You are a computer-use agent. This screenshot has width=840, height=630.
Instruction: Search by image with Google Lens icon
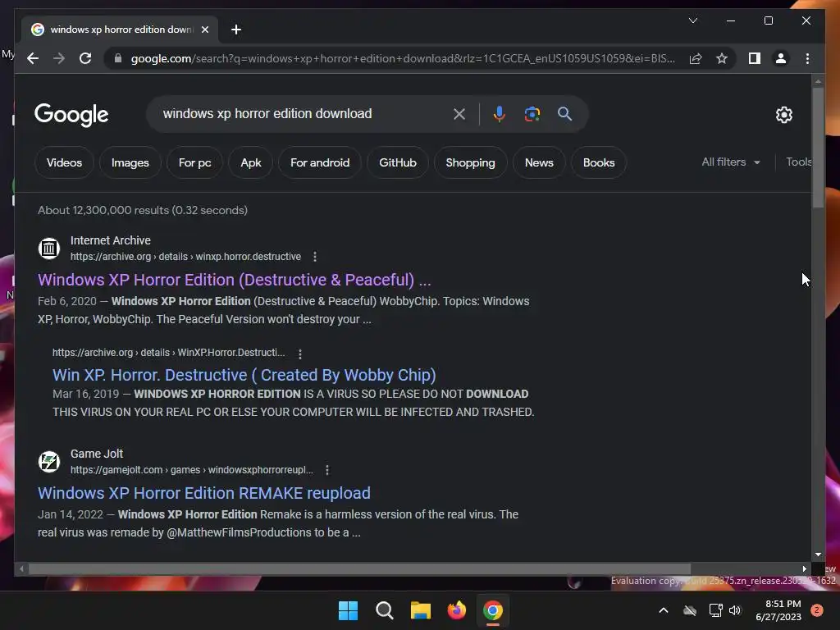click(x=532, y=113)
